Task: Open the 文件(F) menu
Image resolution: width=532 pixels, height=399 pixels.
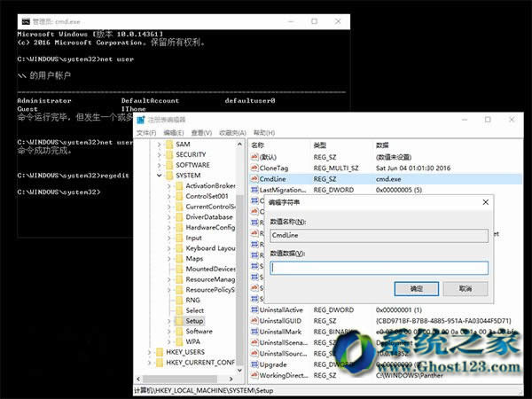Action: pyautogui.click(x=146, y=132)
